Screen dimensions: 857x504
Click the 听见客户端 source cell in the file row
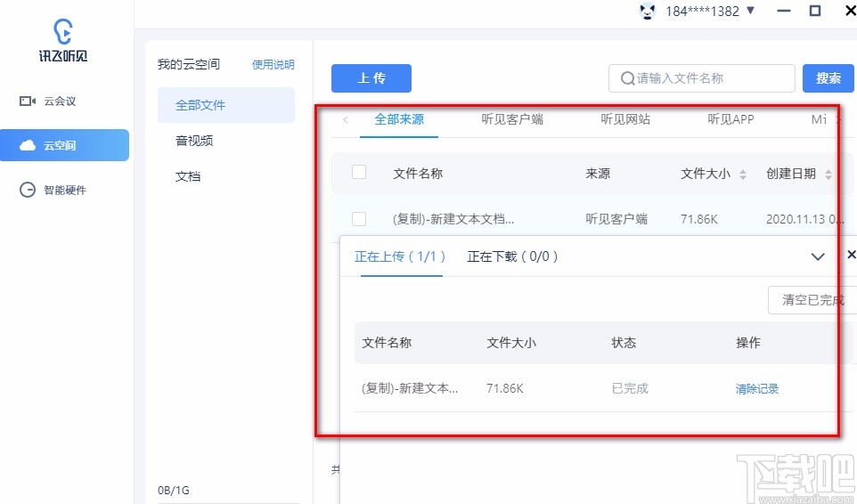pos(616,220)
